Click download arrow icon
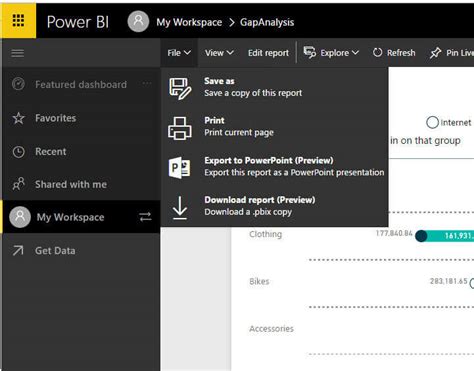474x371 pixels. coord(180,208)
